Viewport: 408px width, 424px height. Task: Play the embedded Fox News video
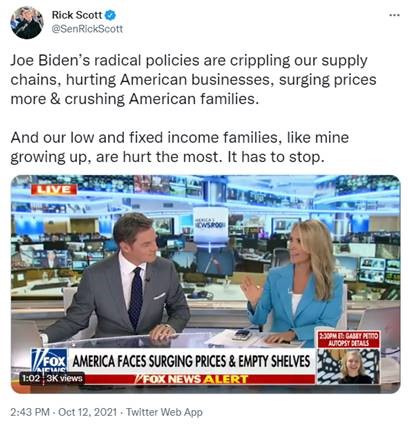coord(206,284)
